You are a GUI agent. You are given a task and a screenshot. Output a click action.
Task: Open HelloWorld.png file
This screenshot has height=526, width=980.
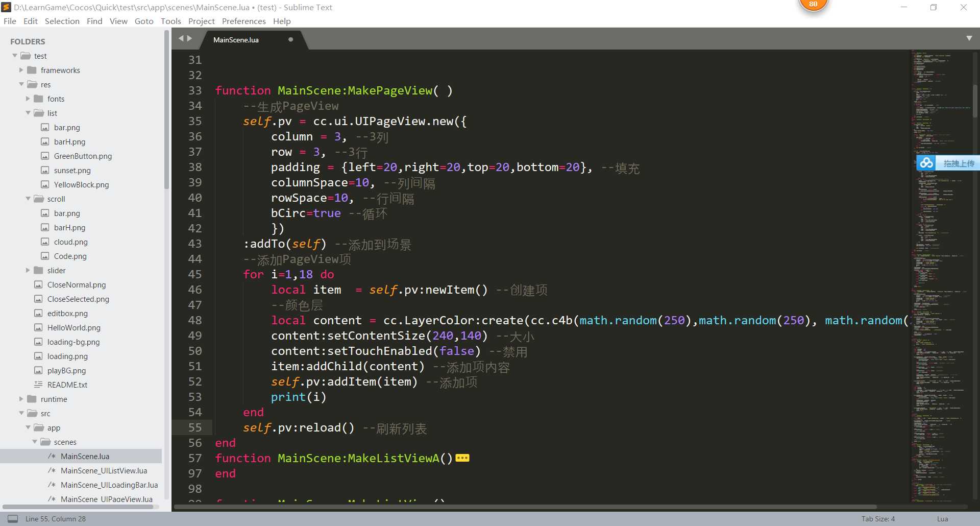click(x=73, y=327)
